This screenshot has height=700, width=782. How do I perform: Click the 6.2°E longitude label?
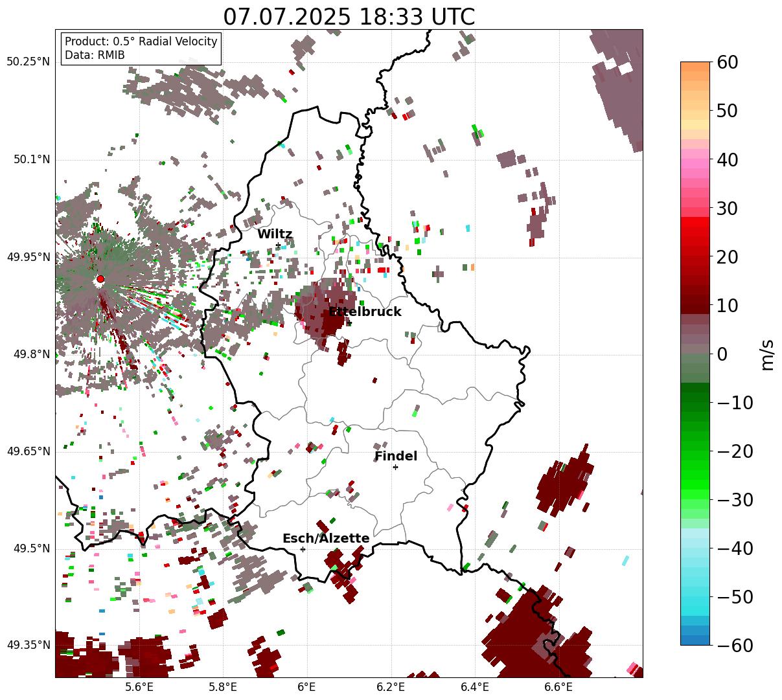[x=391, y=687]
